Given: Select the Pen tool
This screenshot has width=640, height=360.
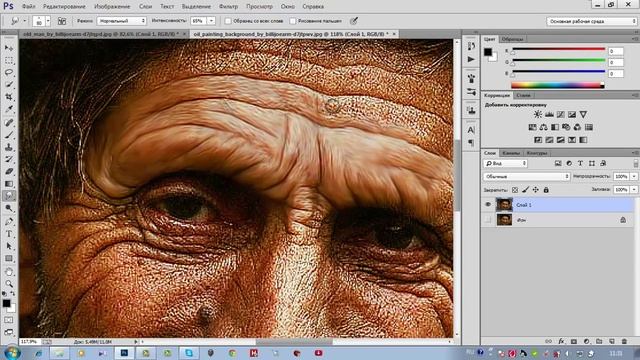Looking at the screenshot, I should click(x=9, y=222).
